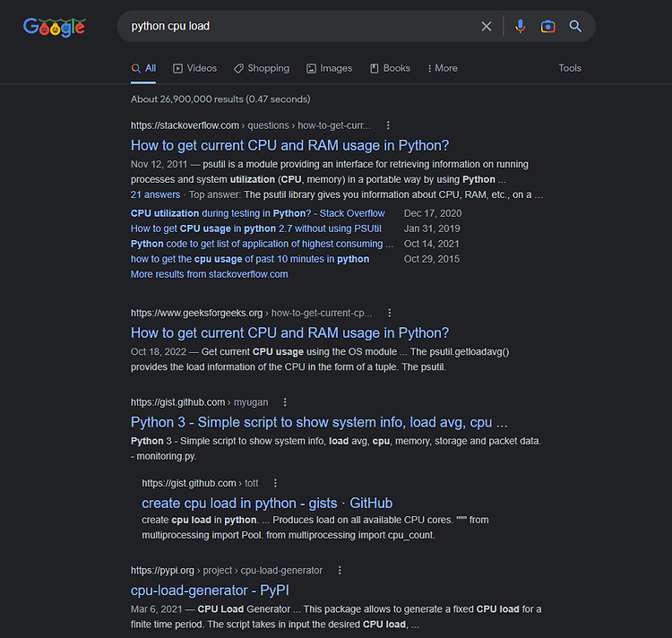Viewport: 672px width, 638px height.
Task: Click the pypi.org project URL breadcrumb
Action: [227, 571]
